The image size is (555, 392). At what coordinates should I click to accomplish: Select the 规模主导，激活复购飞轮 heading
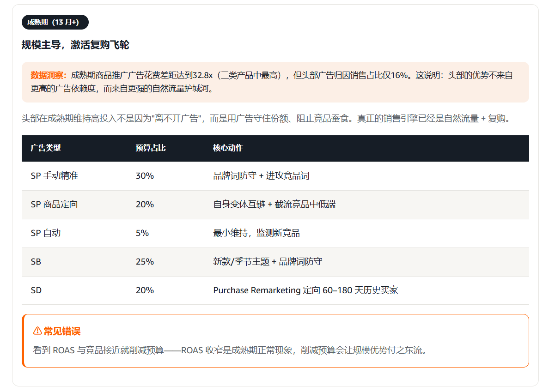(x=75, y=45)
